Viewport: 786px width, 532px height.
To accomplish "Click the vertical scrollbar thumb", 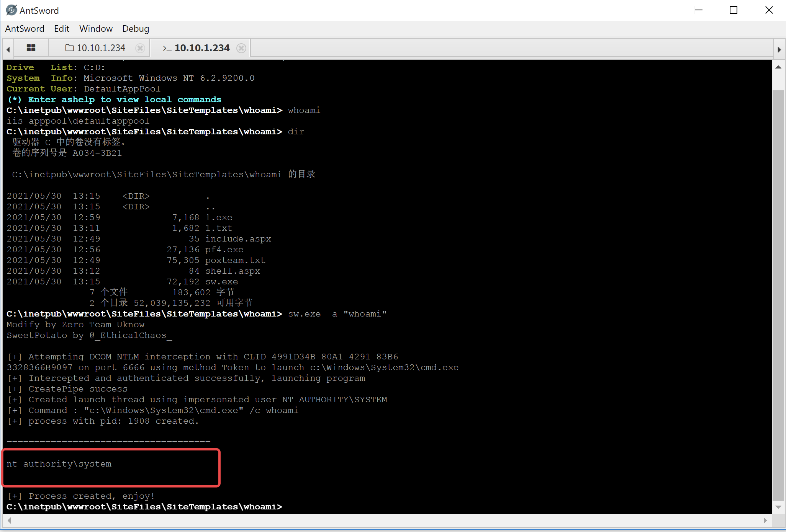I will point(778,295).
